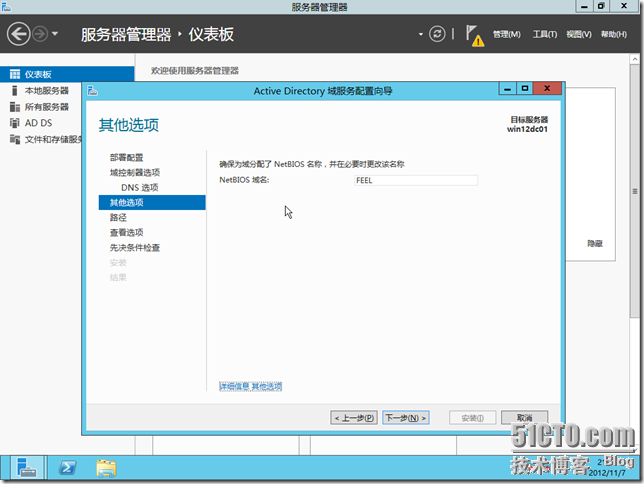644x484 pixels.
Task: Click the 上一步(P) button
Action: coord(354,418)
